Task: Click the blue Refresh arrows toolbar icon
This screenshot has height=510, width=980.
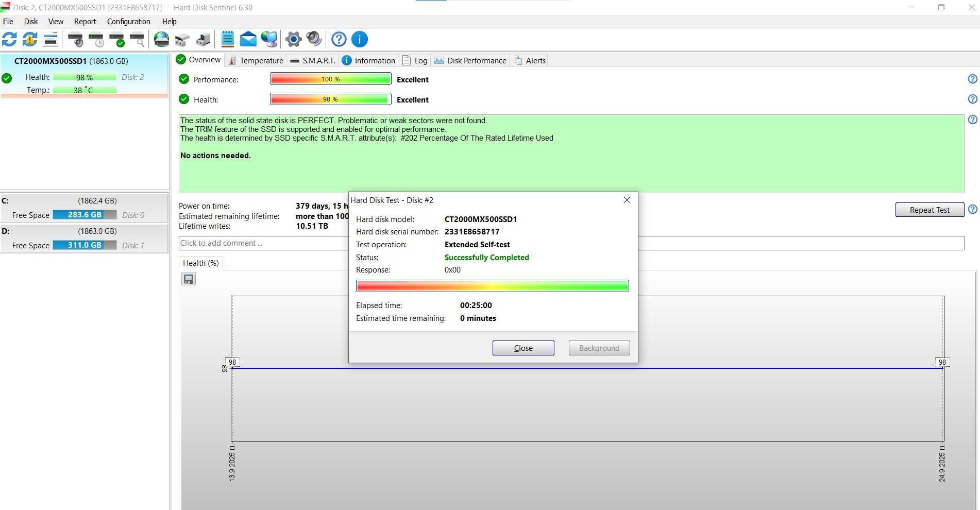Action: click(9, 39)
